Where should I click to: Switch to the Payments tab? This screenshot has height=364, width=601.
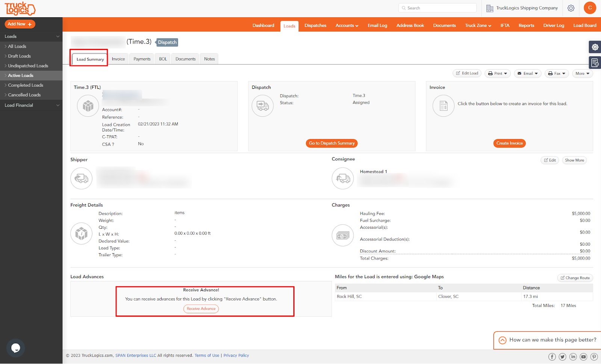[142, 59]
